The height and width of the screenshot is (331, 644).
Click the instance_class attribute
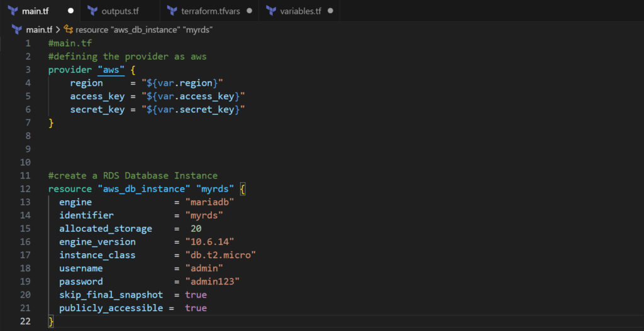click(x=97, y=255)
